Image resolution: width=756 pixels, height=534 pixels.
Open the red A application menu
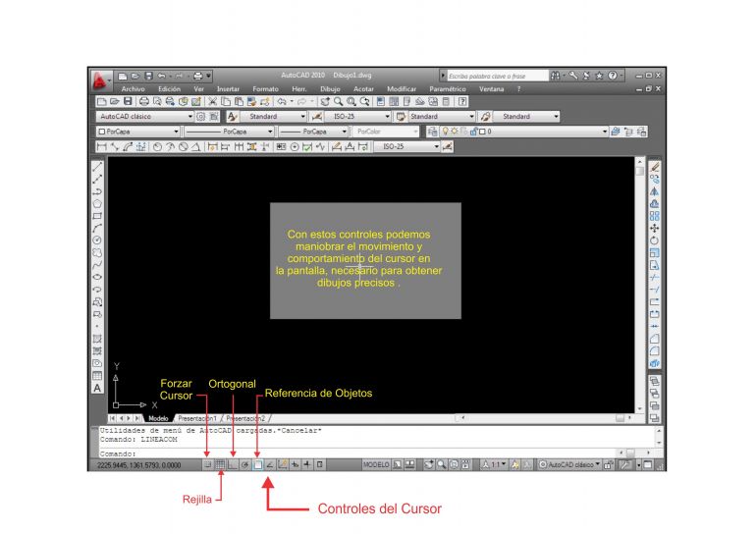pyautogui.click(x=100, y=80)
